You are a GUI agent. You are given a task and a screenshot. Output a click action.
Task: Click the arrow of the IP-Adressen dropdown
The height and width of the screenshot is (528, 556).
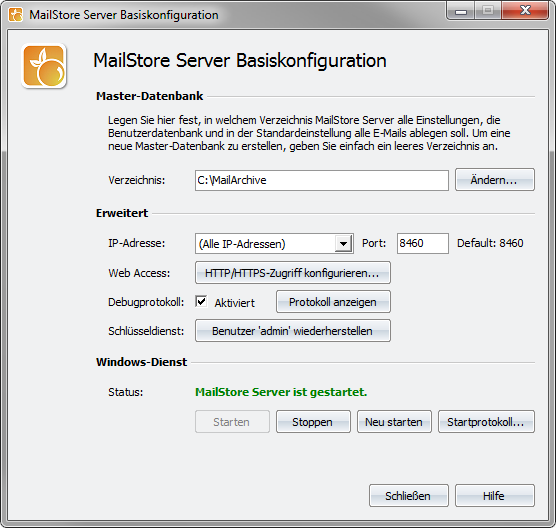click(x=343, y=244)
